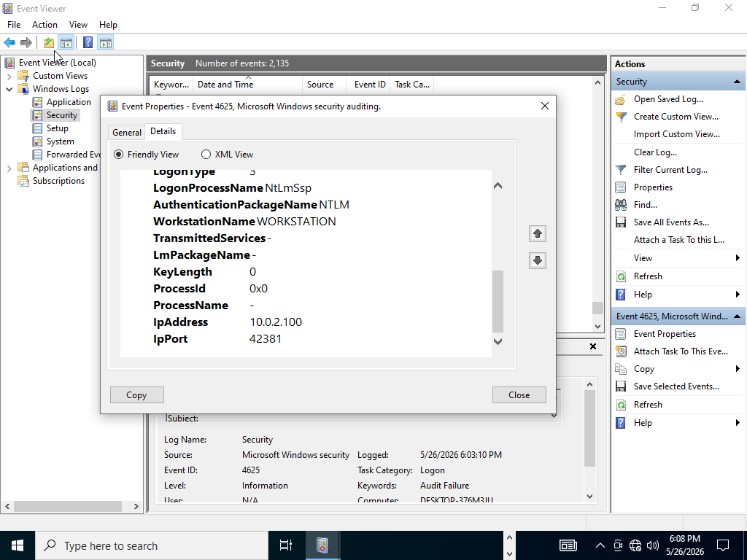The image size is (747, 560).
Task: Click the details scroll down arrow
Action: (x=498, y=341)
